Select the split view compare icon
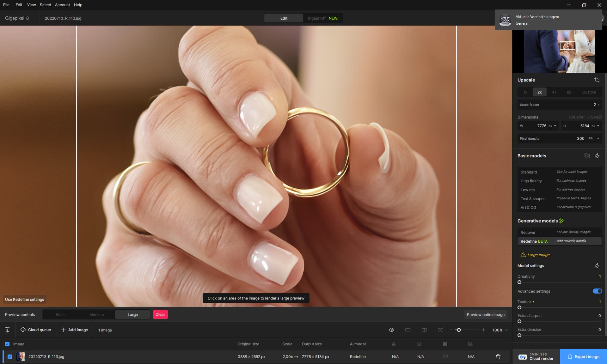 [x=424, y=330]
